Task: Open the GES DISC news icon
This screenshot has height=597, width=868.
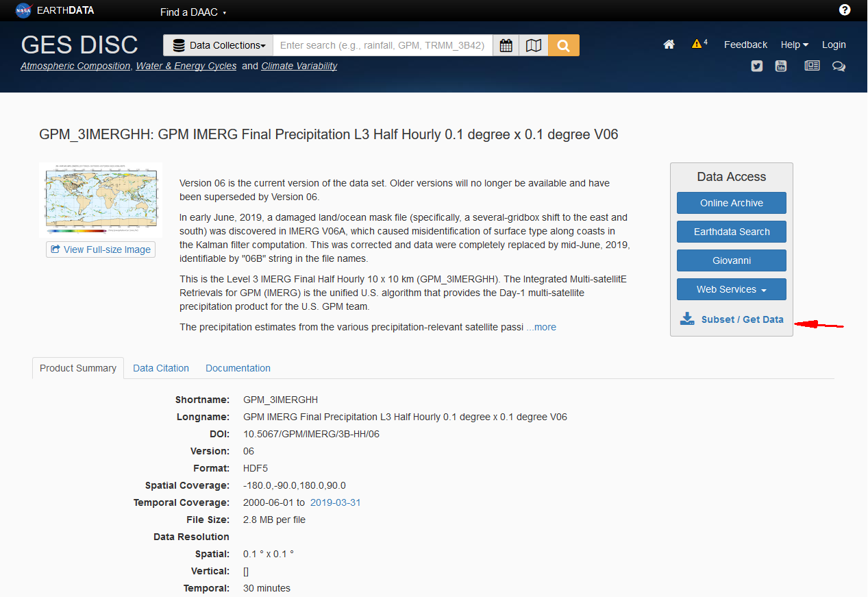Action: [x=812, y=65]
